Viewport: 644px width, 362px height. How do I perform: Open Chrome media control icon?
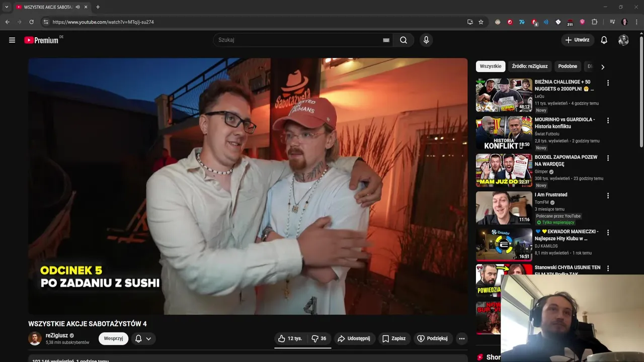[x=612, y=22]
